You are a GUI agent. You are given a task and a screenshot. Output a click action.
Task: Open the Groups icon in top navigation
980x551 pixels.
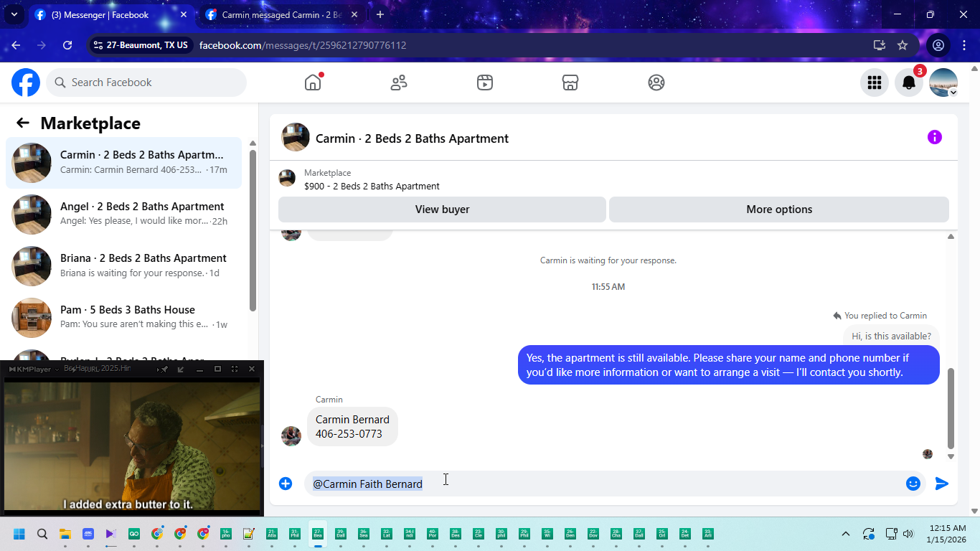tap(656, 83)
